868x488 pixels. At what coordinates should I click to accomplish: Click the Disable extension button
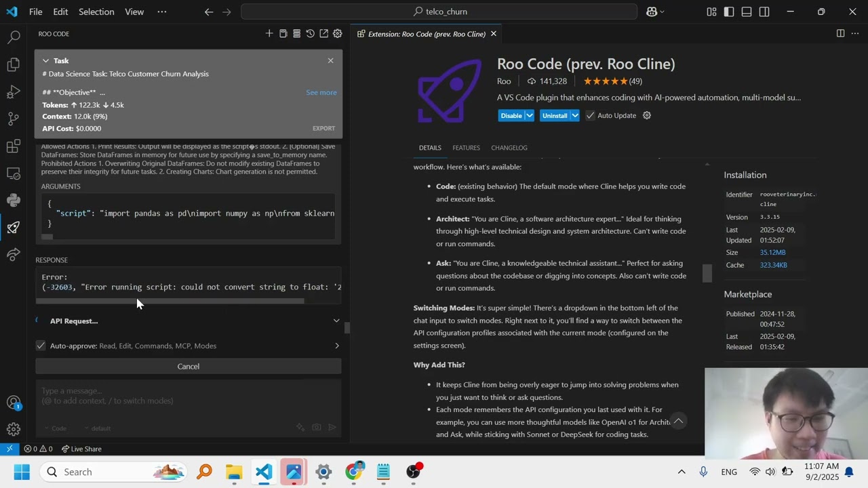511,115
